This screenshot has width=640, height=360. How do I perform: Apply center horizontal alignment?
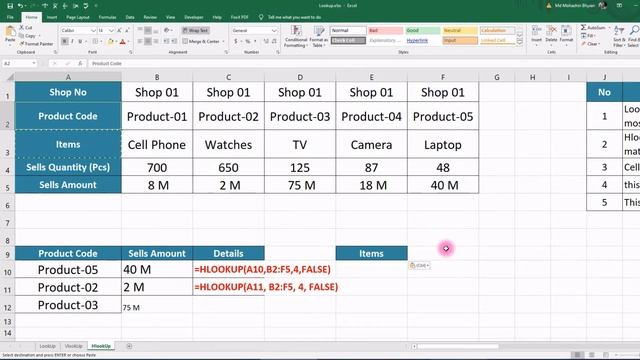(148, 41)
